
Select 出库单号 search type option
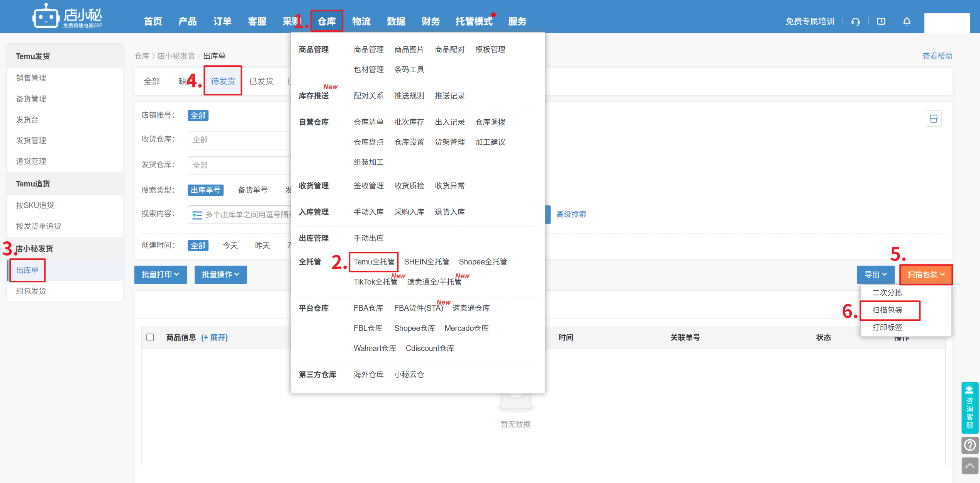205,190
